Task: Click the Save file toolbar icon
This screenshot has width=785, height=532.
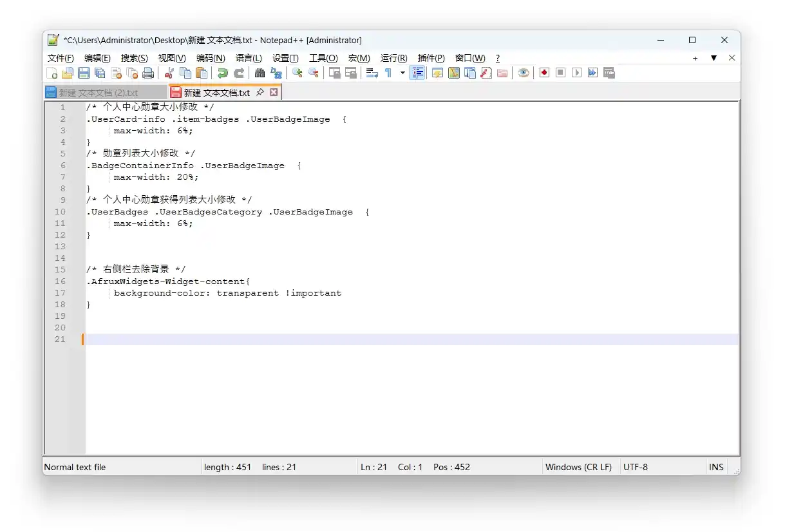Action: 84,73
